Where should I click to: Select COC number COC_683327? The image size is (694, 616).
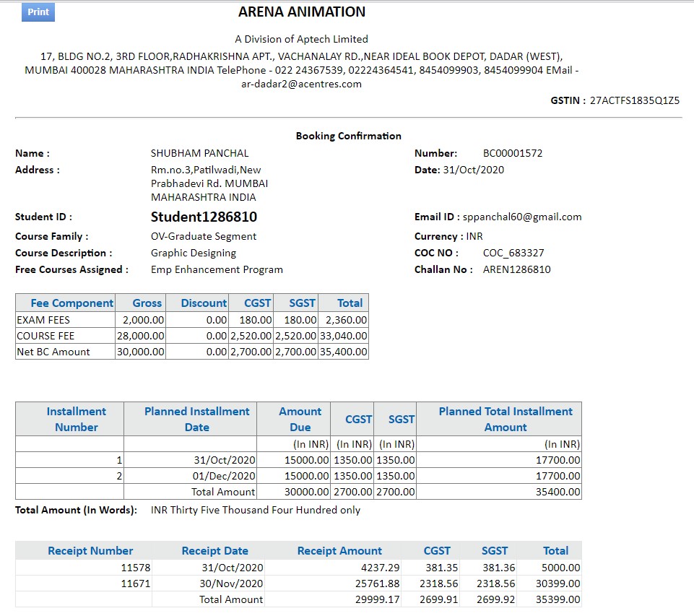pyautogui.click(x=513, y=253)
